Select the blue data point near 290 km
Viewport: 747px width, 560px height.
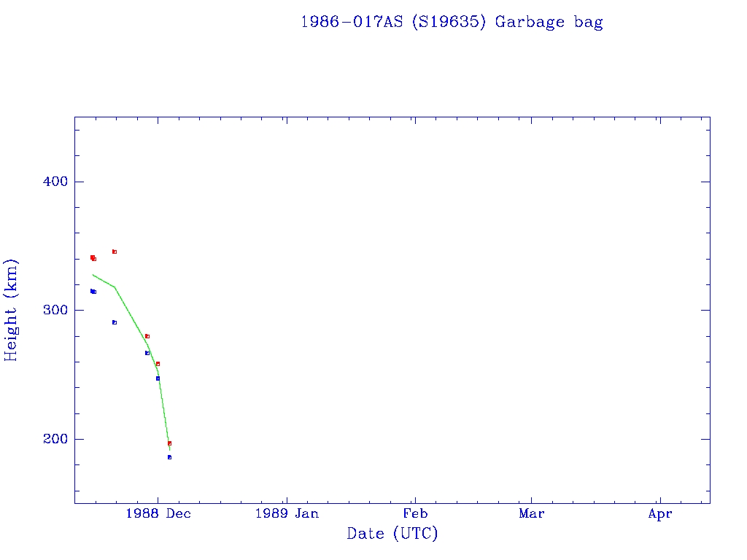coord(115,322)
